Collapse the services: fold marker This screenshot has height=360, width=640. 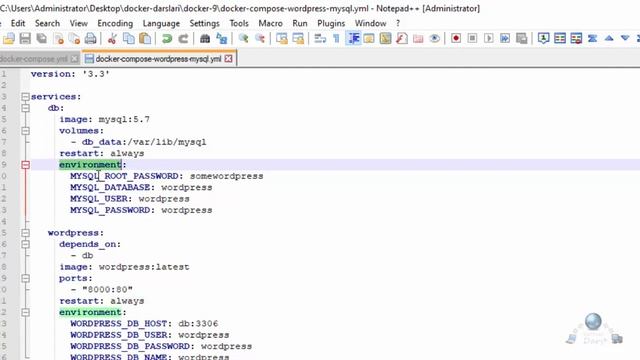[x=25, y=97]
